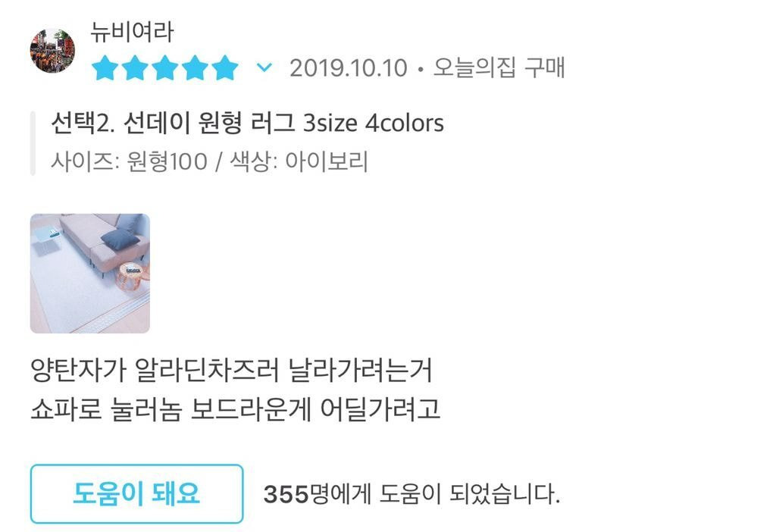Image resolution: width=776 pixels, height=532 pixels.
Task: Click the second rating star
Action: (x=135, y=67)
